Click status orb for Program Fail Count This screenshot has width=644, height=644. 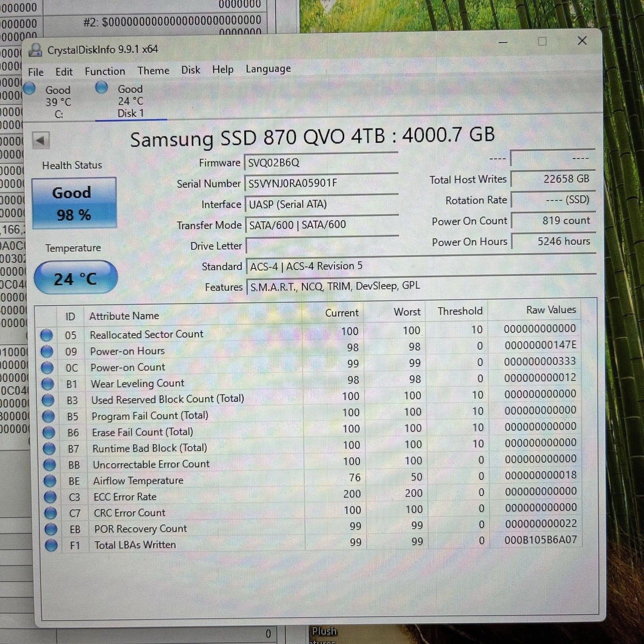(x=48, y=416)
